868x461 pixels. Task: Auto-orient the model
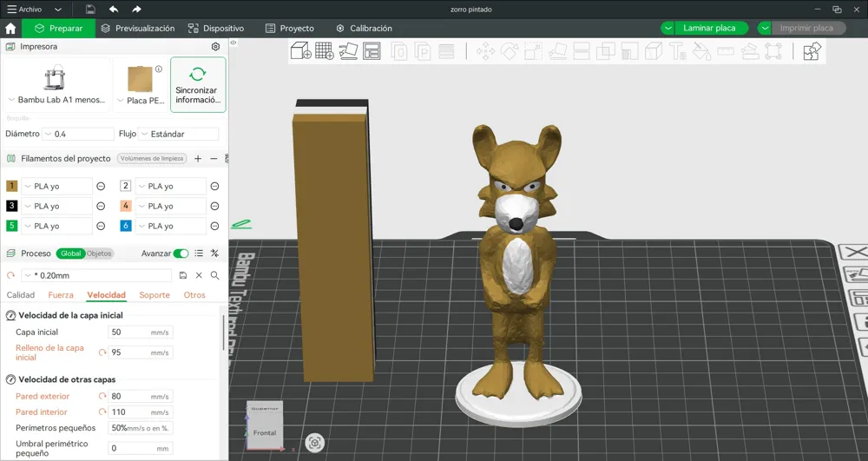click(348, 51)
